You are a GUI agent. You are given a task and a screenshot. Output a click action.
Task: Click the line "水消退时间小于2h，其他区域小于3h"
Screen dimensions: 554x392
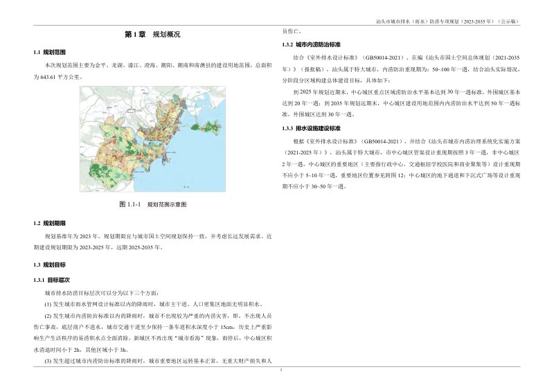point(81,350)
